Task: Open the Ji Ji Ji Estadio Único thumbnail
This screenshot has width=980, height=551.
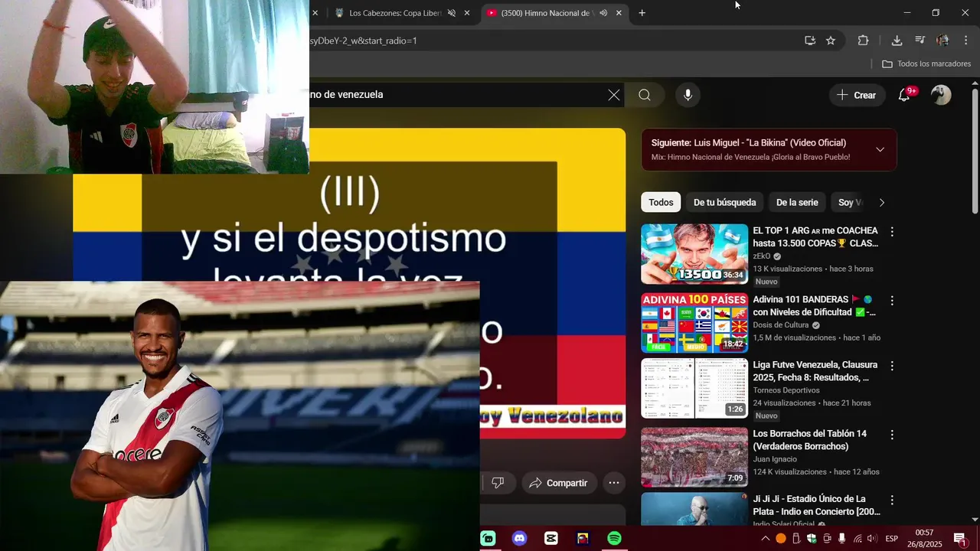Action: coord(694,509)
